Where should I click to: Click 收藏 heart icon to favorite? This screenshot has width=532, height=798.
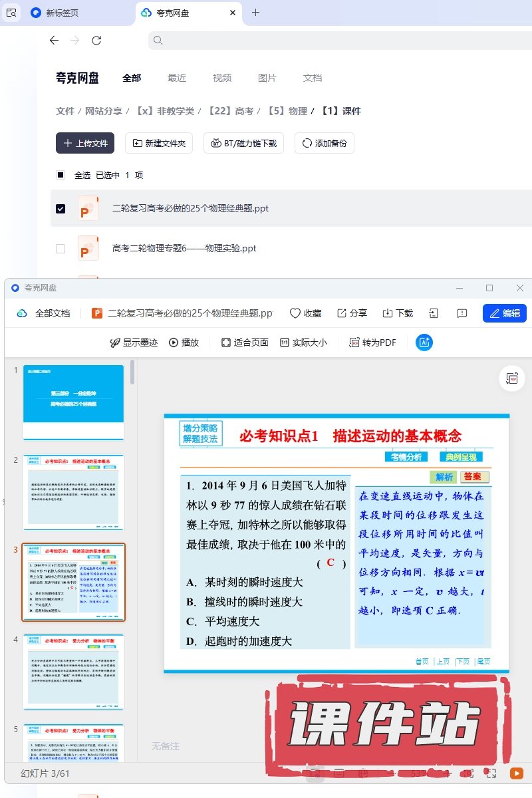(305, 313)
